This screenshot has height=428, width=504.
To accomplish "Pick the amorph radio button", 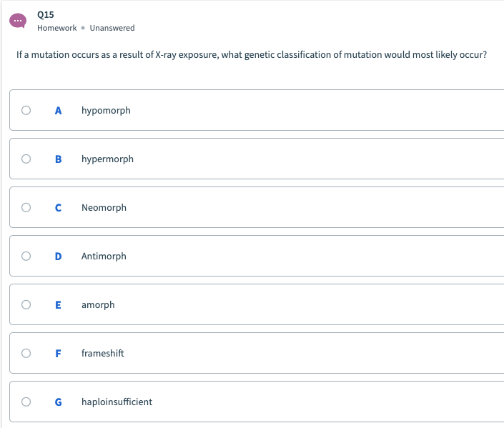I will click(26, 305).
